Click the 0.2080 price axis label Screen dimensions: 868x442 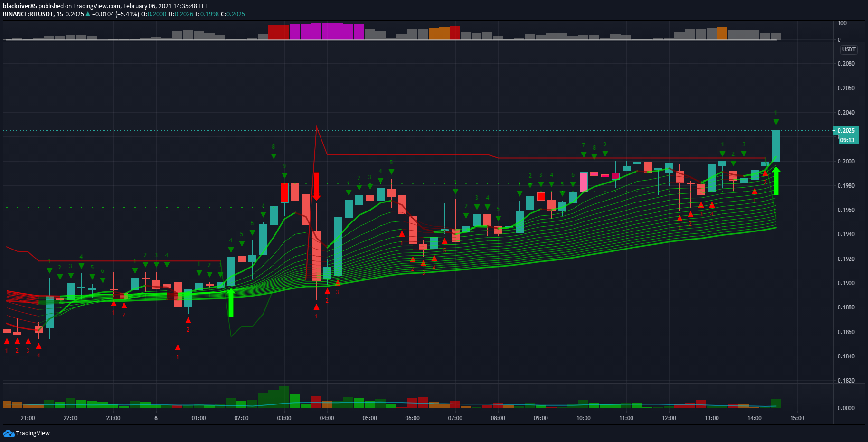coord(846,64)
